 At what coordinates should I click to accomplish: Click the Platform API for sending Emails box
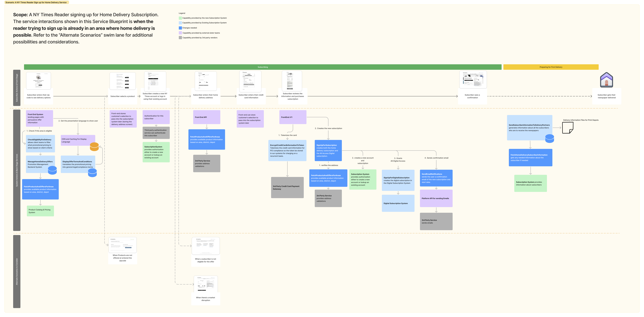[x=436, y=198]
